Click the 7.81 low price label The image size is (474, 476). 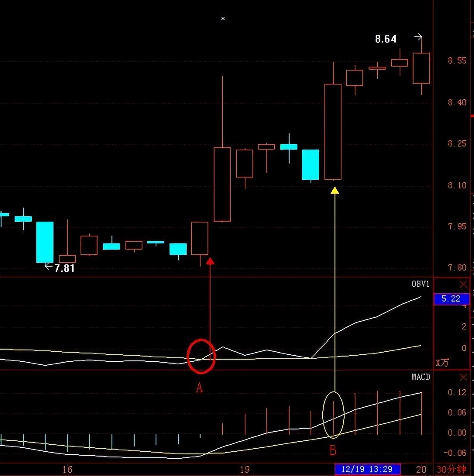[64, 268]
